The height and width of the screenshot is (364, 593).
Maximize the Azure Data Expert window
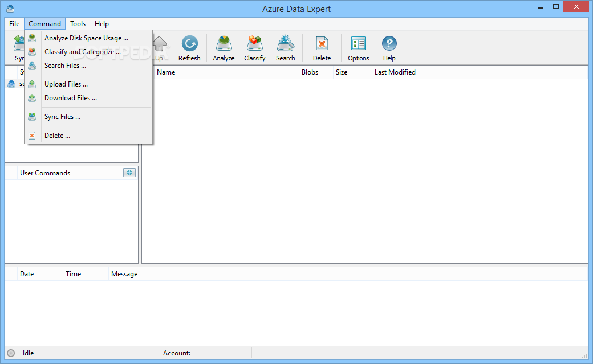pos(555,7)
